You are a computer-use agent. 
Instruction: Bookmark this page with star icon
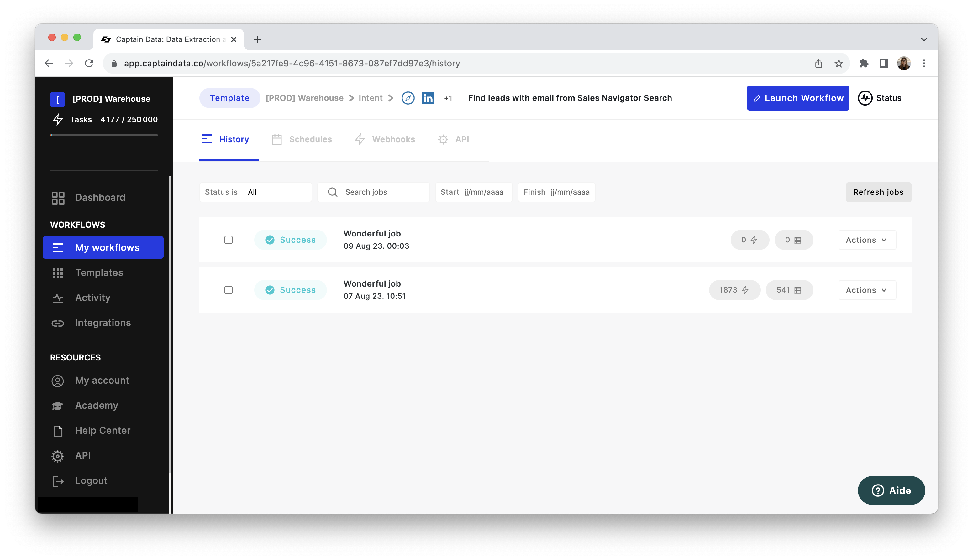(x=838, y=64)
